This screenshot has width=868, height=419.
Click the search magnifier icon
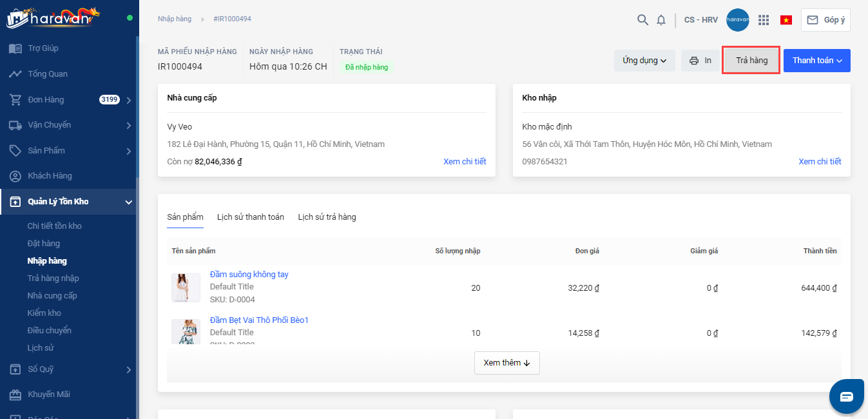[x=642, y=20]
